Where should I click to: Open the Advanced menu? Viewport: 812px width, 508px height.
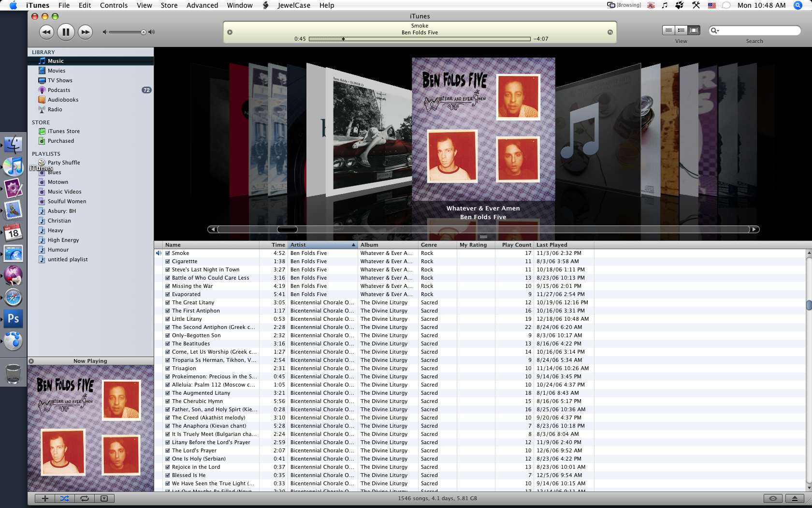[x=202, y=5]
